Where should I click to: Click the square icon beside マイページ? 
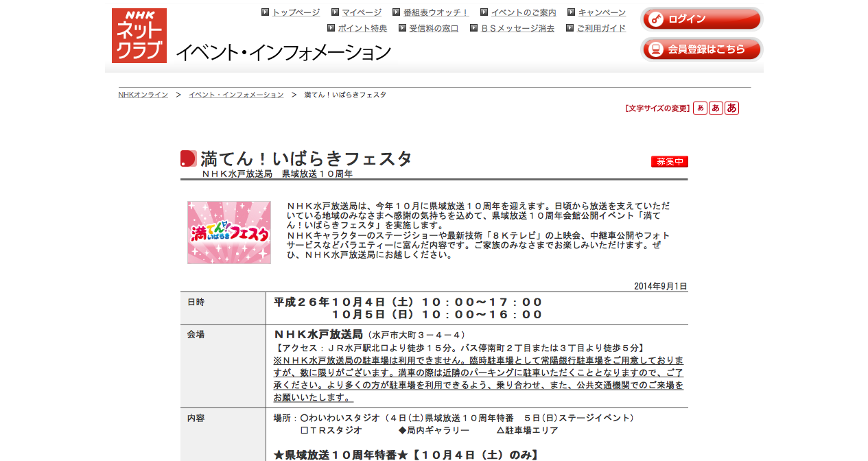[x=335, y=12]
